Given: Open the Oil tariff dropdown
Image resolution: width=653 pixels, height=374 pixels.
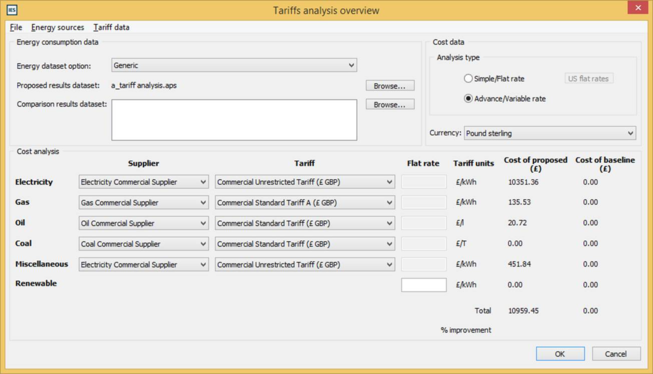Looking at the screenshot, I should point(305,223).
